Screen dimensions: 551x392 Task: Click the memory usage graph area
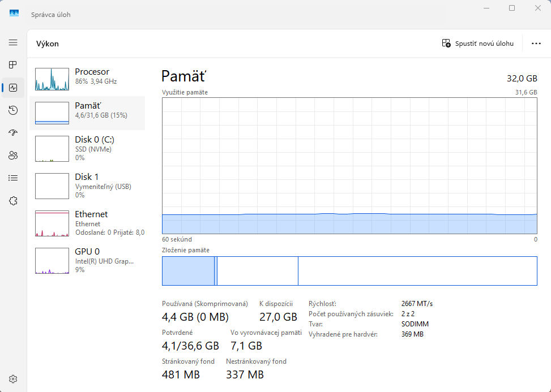(x=349, y=165)
